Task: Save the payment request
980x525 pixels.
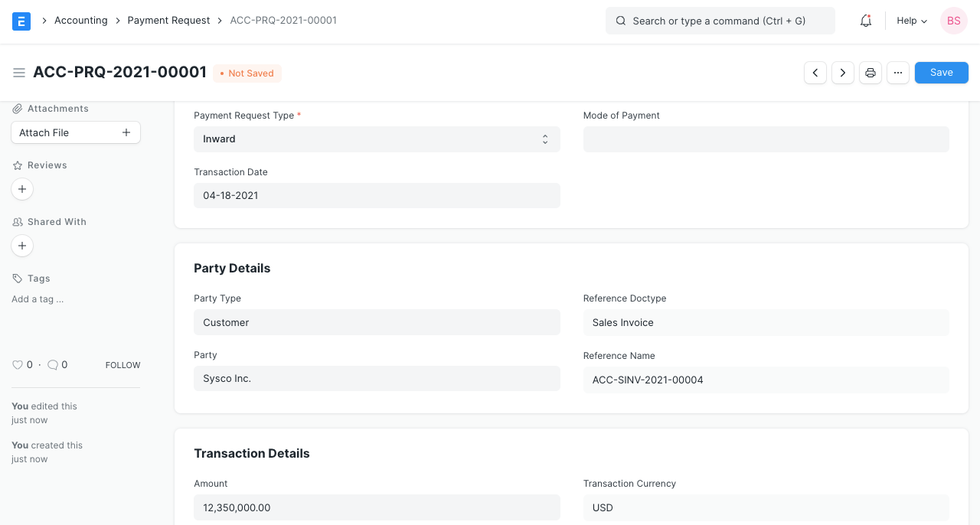Action: click(941, 72)
